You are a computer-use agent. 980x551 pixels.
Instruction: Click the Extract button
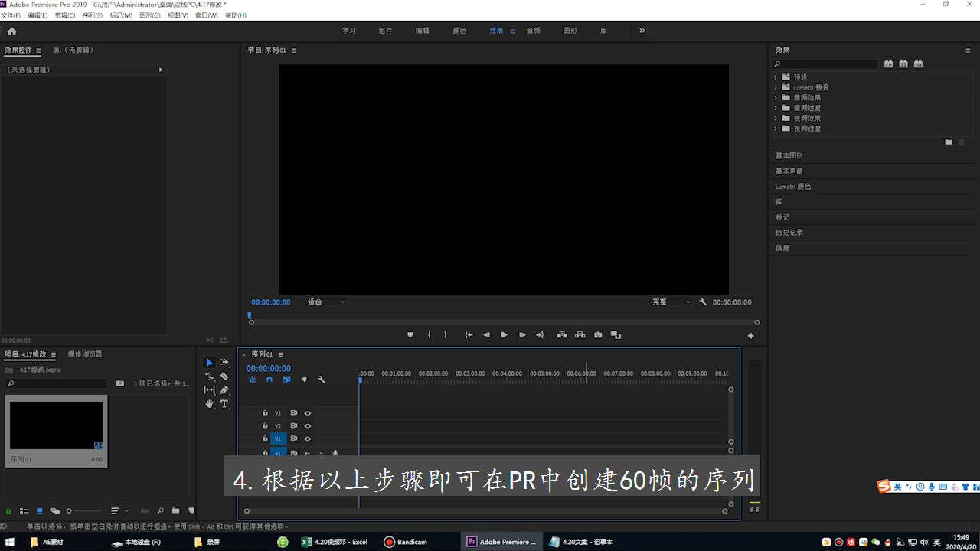(580, 335)
